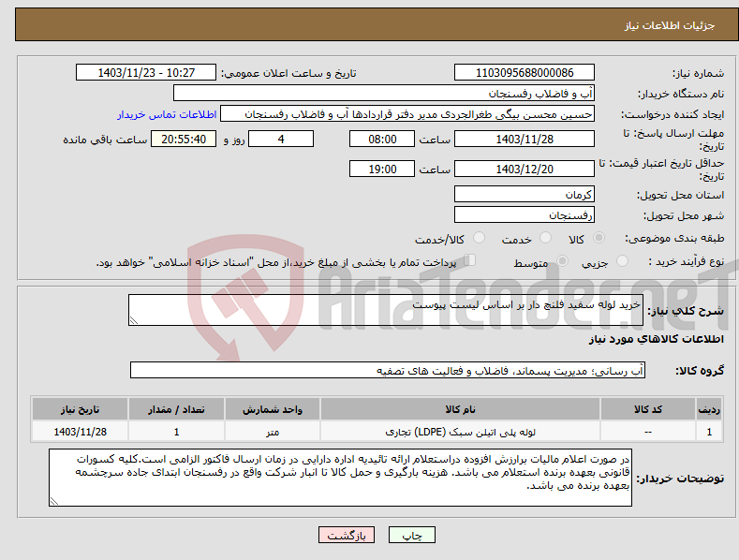Screen dimensions: 739x560
Task: Select the متوسط purchase type radio
Action: click(562, 261)
